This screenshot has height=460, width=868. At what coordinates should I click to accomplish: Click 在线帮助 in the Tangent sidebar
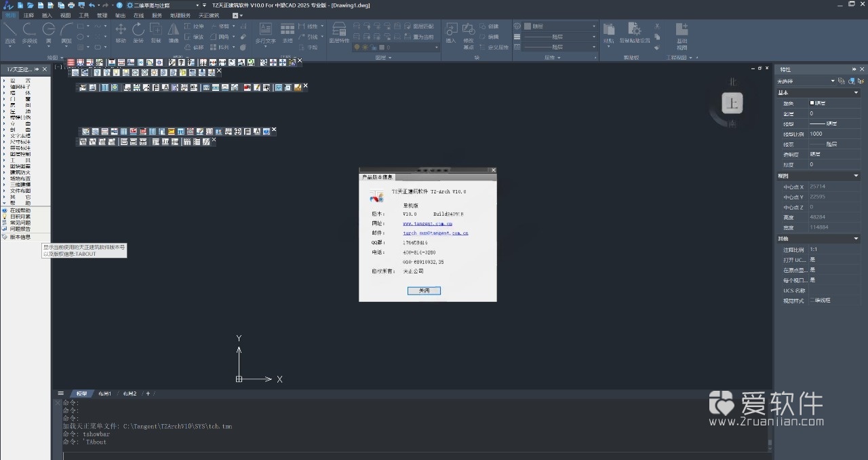[20, 210]
